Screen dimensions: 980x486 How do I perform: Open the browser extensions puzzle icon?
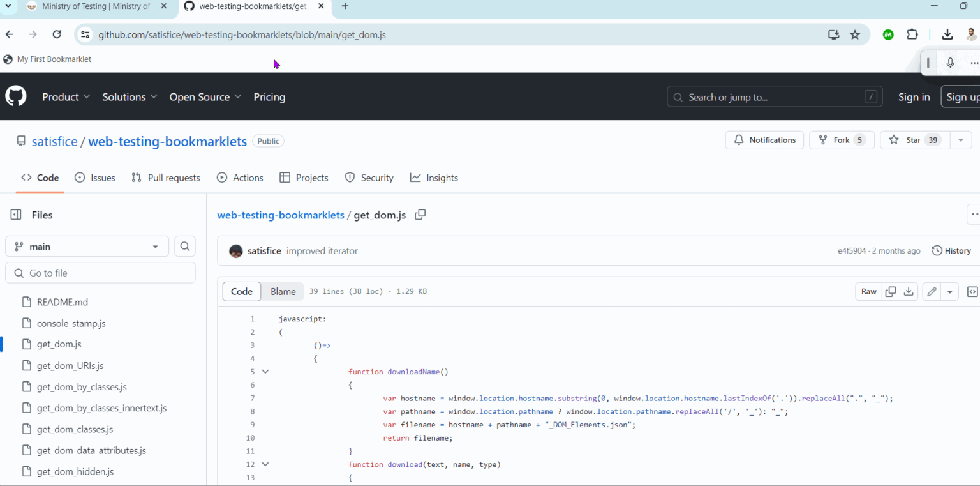click(912, 34)
